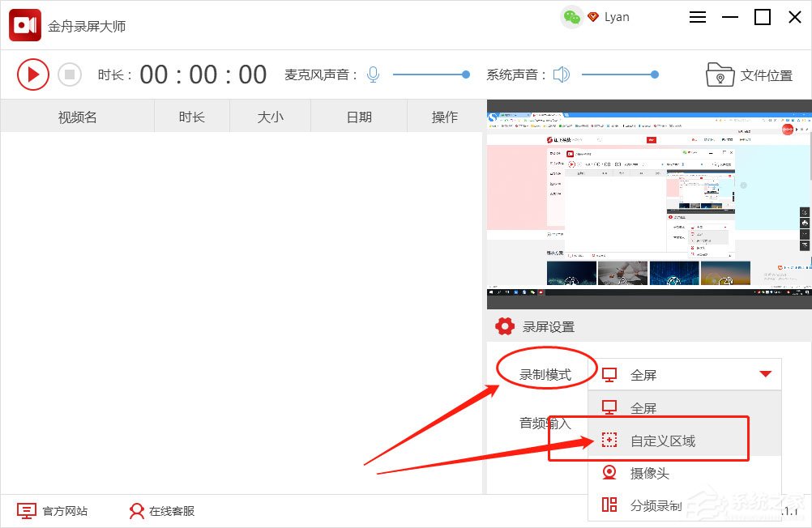Click the WeChat icon beside Lyan
812x528 pixels.
click(572, 16)
